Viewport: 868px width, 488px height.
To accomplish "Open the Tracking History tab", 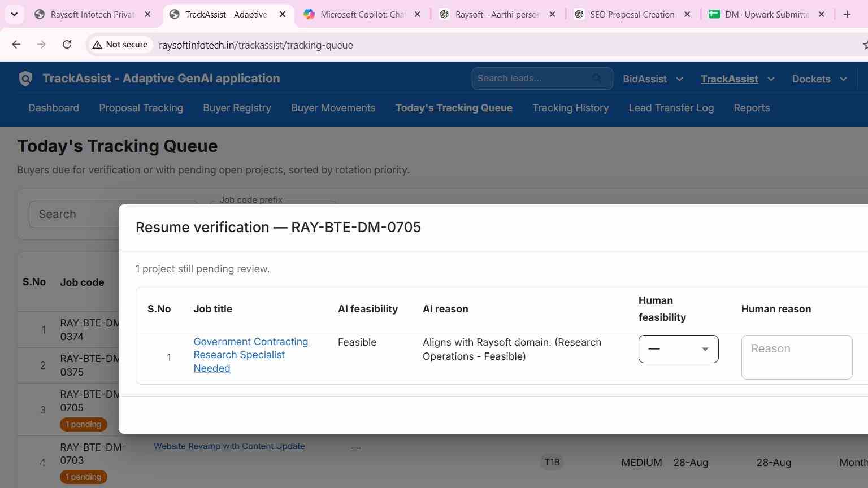I will coord(570,108).
